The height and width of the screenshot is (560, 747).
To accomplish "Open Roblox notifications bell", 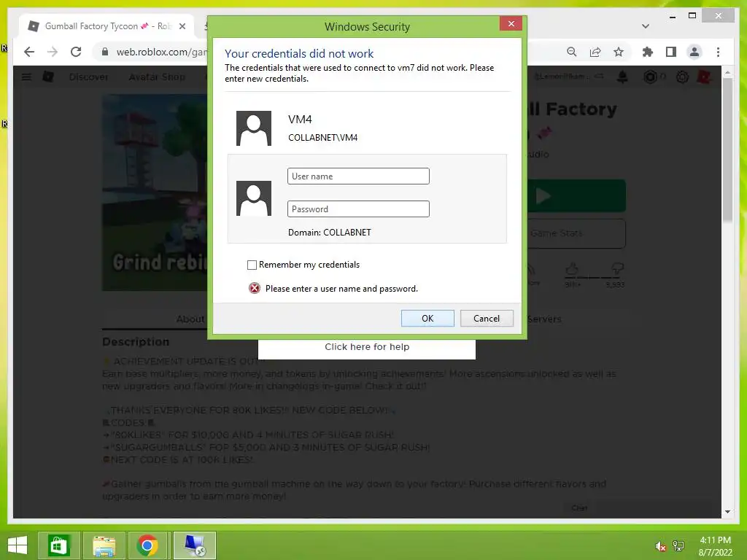I will click(x=622, y=77).
